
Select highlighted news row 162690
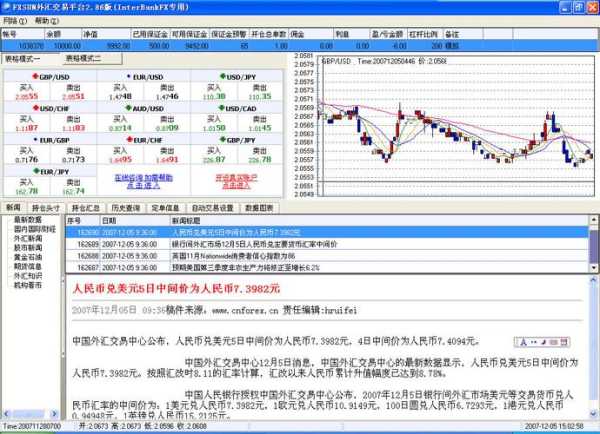tap(327, 232)
